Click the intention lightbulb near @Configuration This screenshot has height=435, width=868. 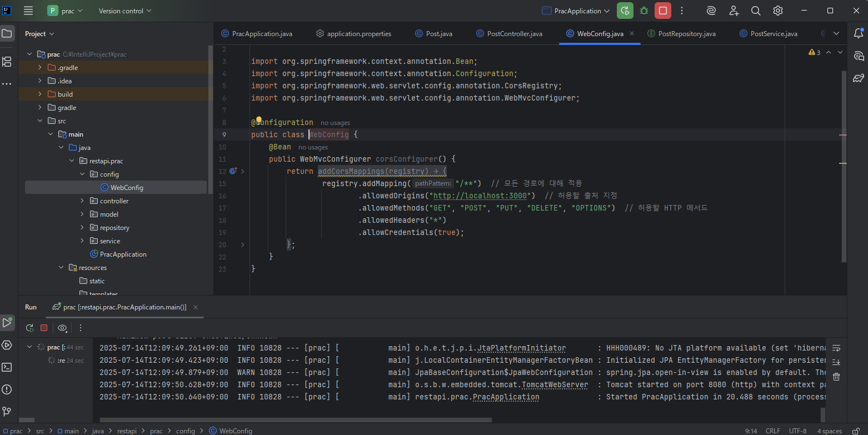[x=258, y=119]
